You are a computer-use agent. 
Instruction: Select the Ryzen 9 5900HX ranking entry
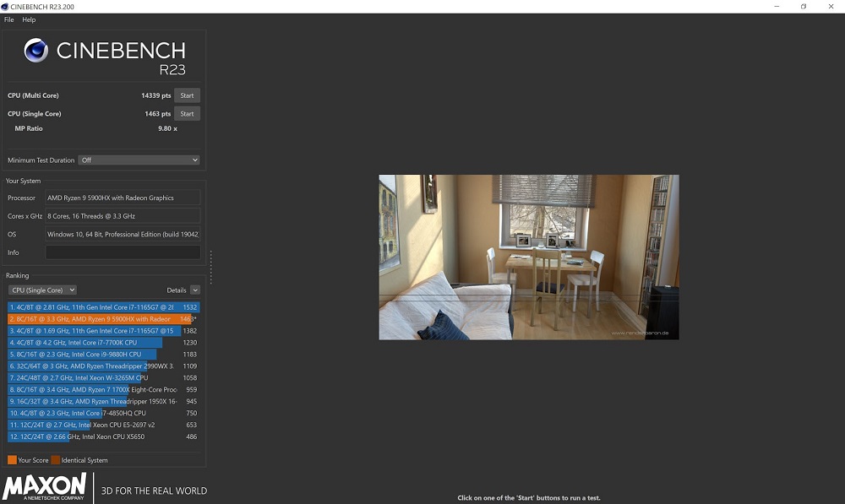[103, 319]
